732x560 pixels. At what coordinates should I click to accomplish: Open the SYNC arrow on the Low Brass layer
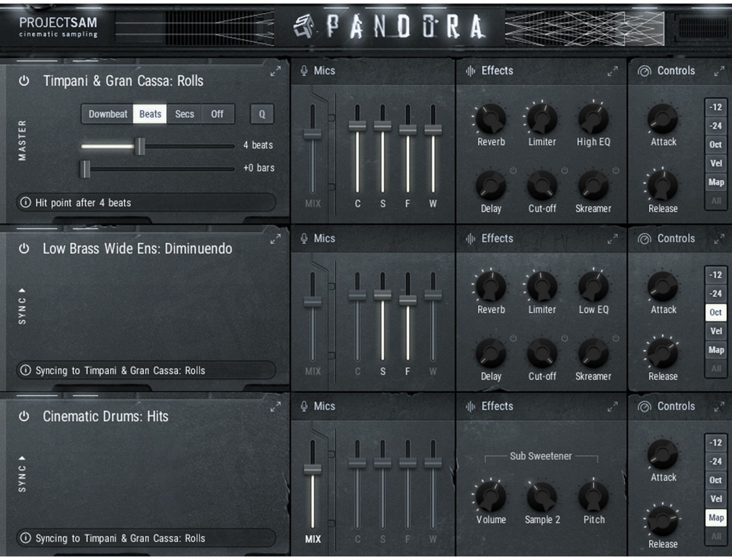click(x=22, y=290)
